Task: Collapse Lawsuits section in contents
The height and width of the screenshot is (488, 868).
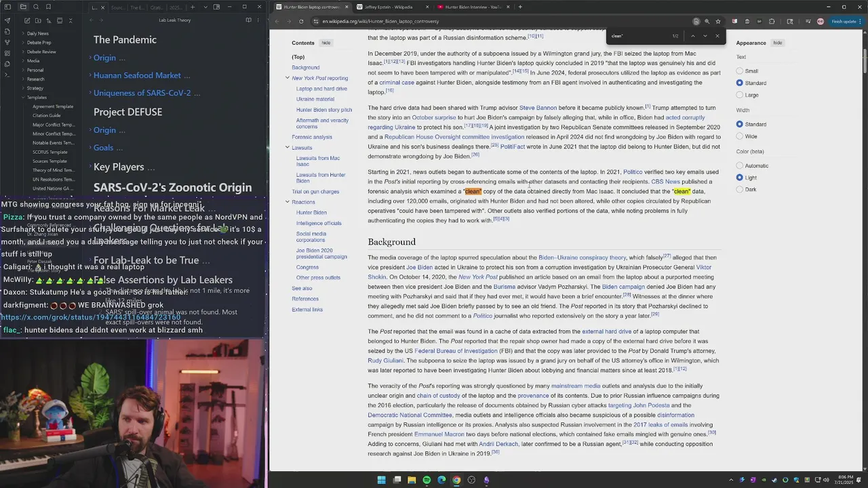Action: (288, 147)
